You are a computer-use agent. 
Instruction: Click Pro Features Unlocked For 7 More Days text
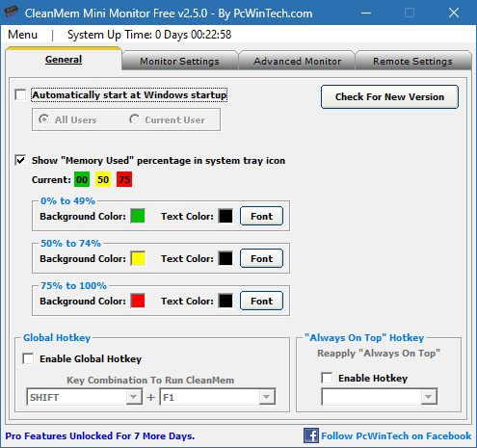click(100, 435)
